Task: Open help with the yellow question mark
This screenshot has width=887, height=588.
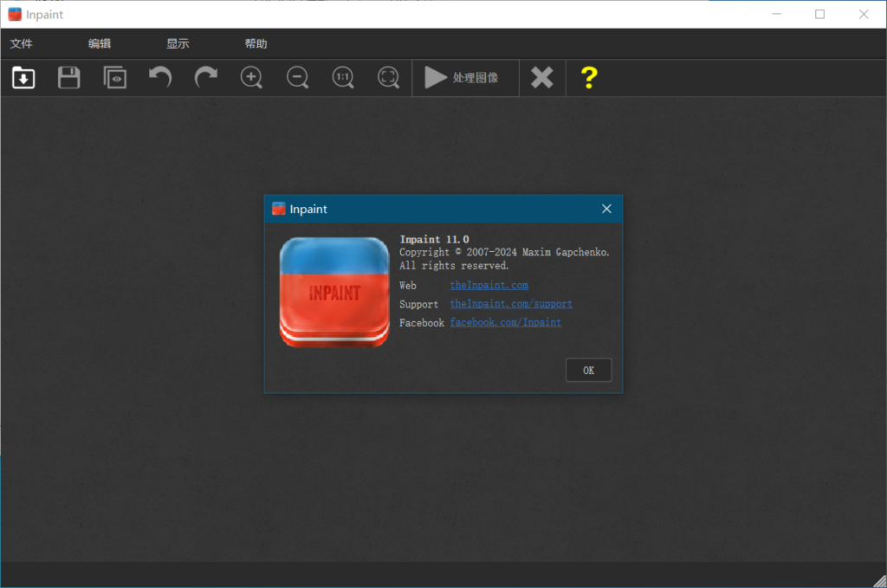Action: point(589,77)
